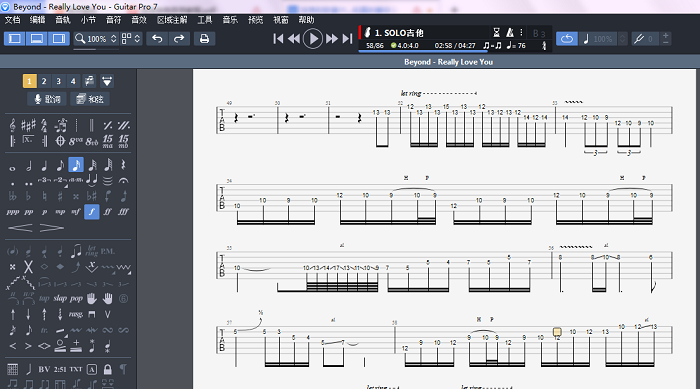This screenshot has height=389, width=700.
Task: Toggle the loop playback button
Action: 567,39
